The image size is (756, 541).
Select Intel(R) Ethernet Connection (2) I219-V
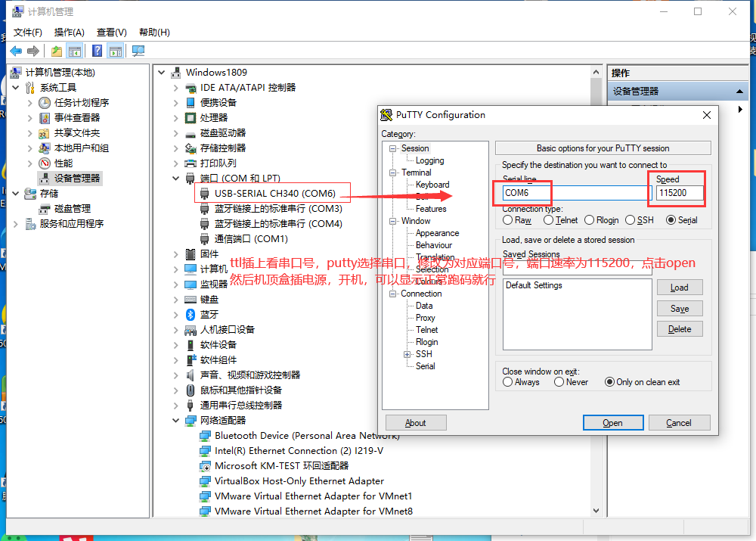[x=299, y=451]
